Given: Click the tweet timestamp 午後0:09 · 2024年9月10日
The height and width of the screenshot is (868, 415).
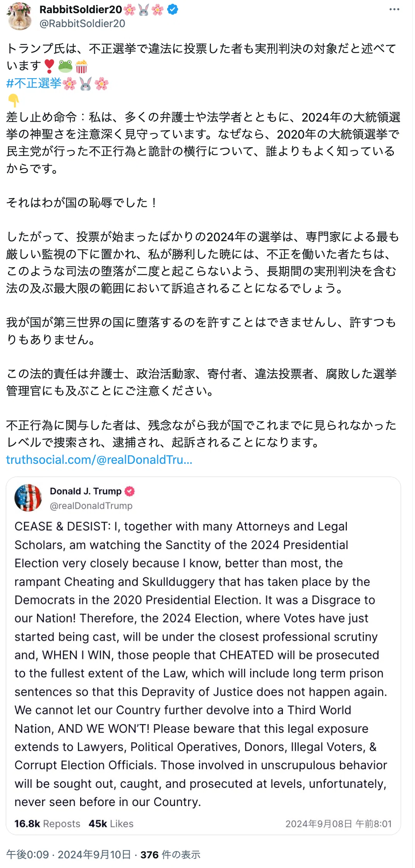Looking at the screenshot, I should (x=69, y=854).
